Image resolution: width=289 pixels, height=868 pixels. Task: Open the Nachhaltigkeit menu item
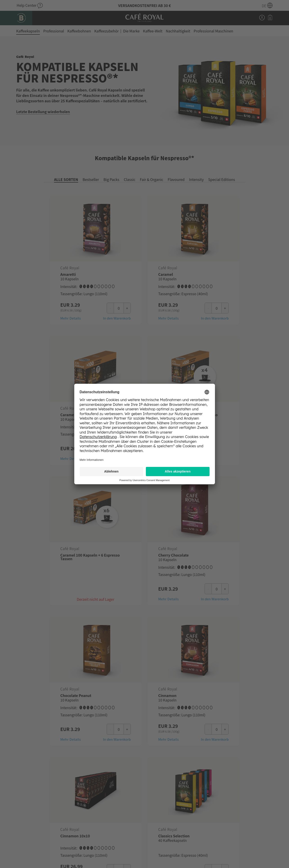tap(178, 31)
